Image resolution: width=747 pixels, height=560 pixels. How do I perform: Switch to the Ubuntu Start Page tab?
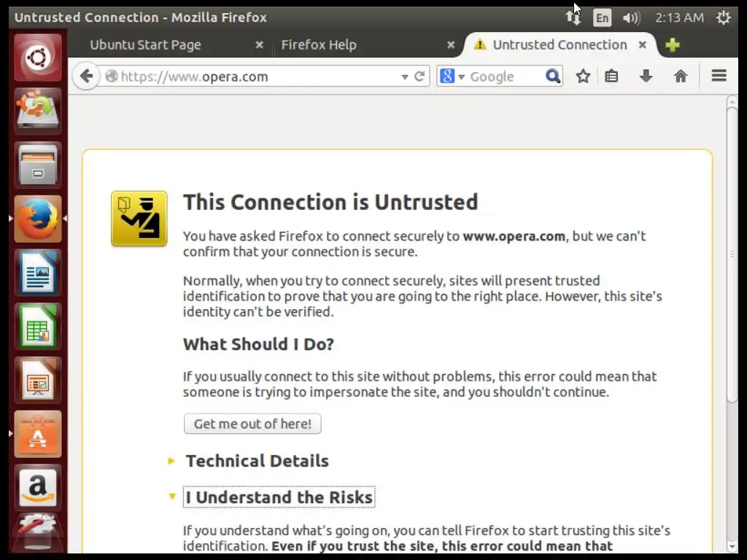145,44
